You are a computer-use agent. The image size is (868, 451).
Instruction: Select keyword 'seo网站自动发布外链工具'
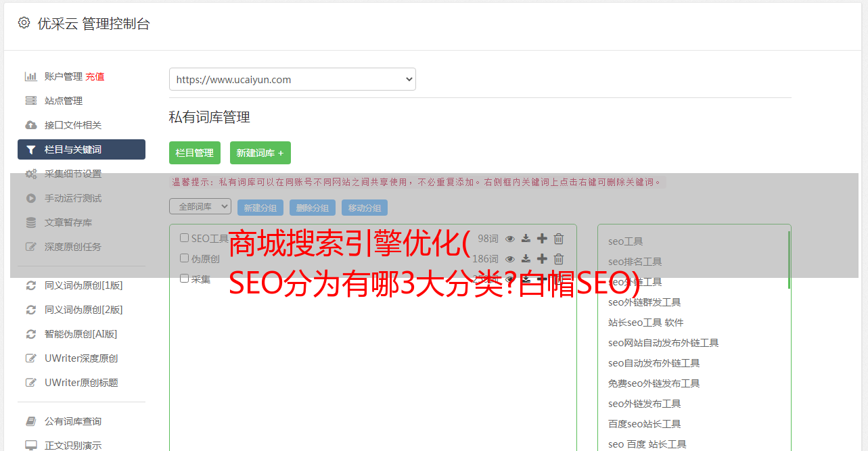(x=664, y=343)
